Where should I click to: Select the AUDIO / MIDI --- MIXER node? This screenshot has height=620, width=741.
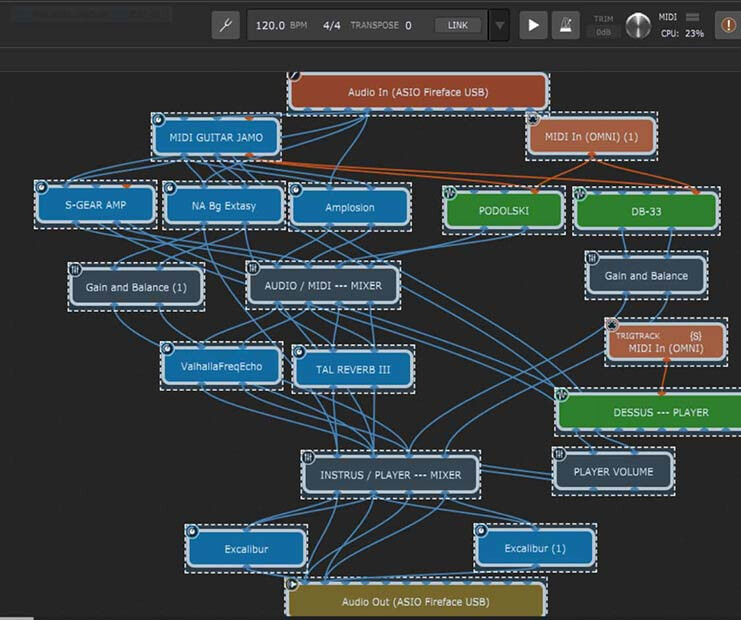[x=323, y=285]
